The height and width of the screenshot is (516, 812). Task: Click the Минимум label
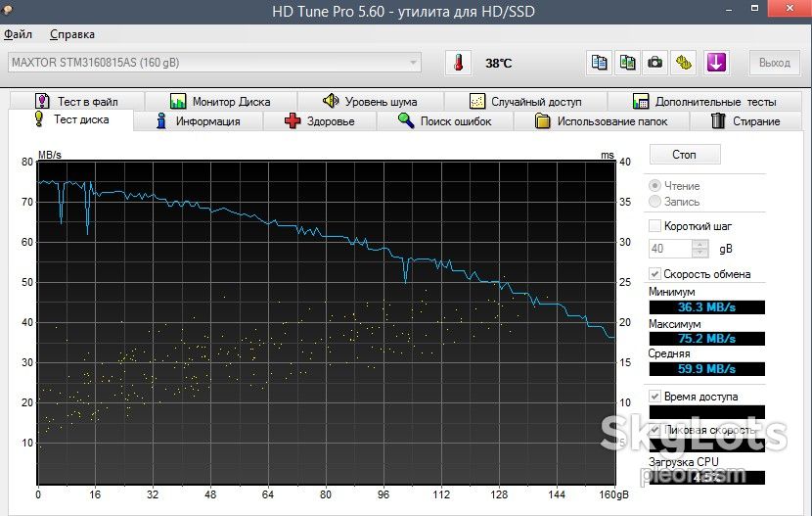[x=672, y=292]
